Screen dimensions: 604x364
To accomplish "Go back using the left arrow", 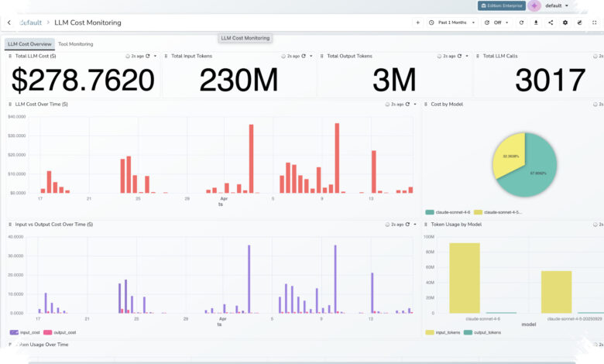I will tap(9, 22).
